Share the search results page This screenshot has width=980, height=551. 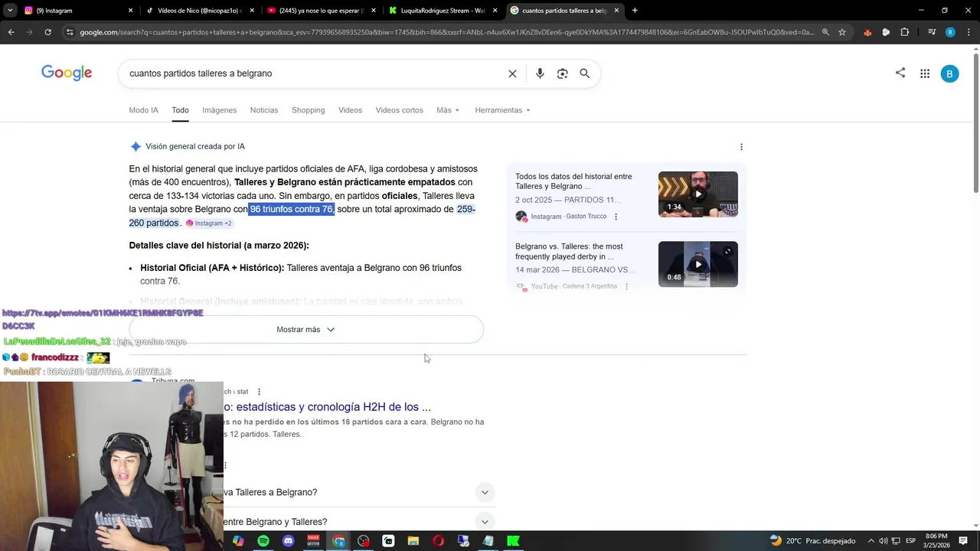[x=900, y=73]
